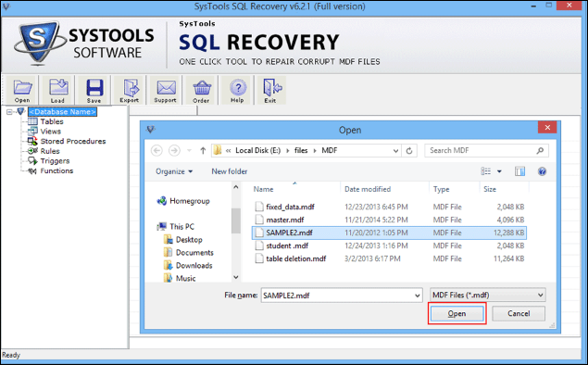Image resolution: width=588 pixels, height=365 pixels.
Task: Select the Rules tree node
Action: 50,151
